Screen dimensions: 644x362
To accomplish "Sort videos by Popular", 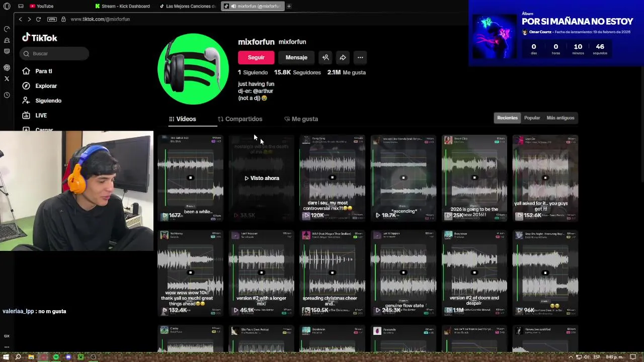I will (532, 118).
